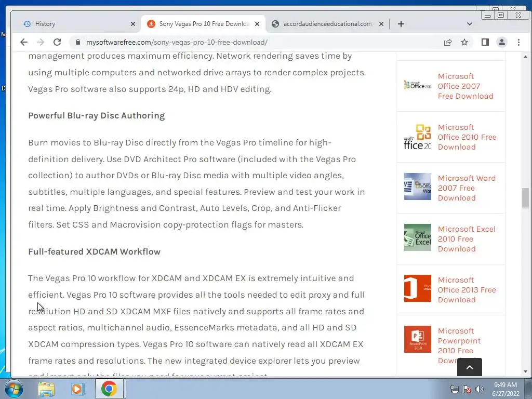Open the Windows Start menu
Screen dimensions: 532x399
pyautogui.click(x=14, y=389)
